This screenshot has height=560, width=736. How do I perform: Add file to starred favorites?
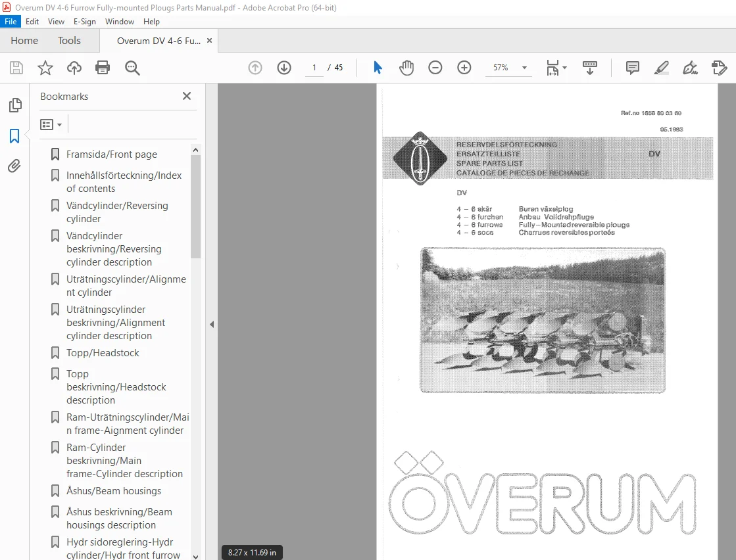(45, 68)
